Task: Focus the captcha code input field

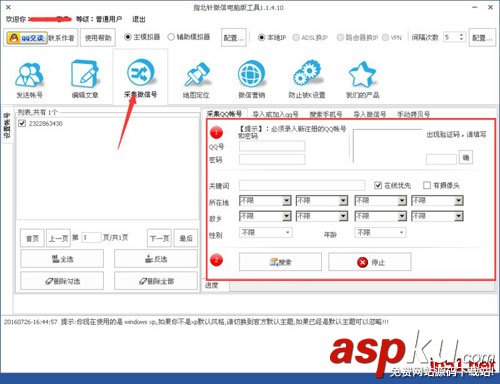Action: point(441,159)
